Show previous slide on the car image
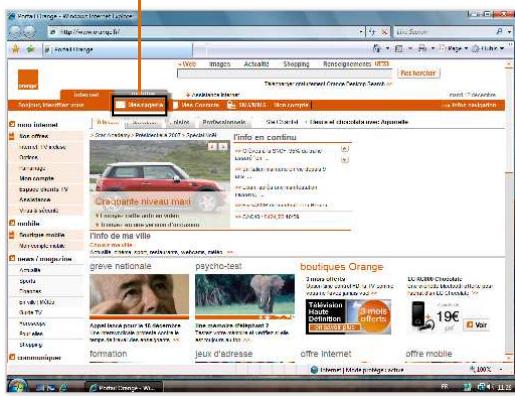Image resolution: width=515 pixels, height=396 pixels. 212,146
